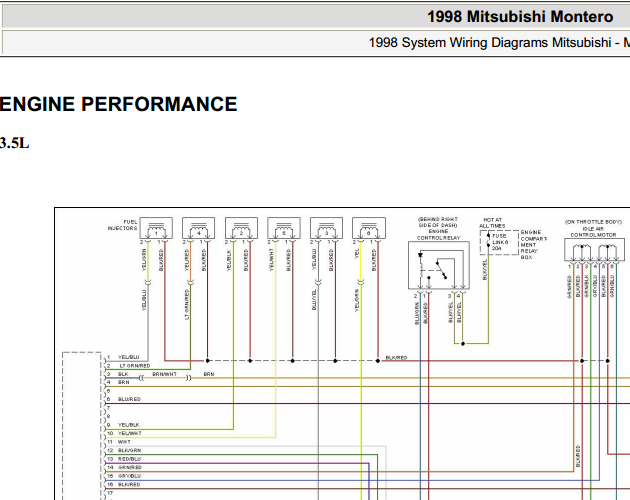Select the '1998 Mitsubishi Montero' header title

click(520, 17)
